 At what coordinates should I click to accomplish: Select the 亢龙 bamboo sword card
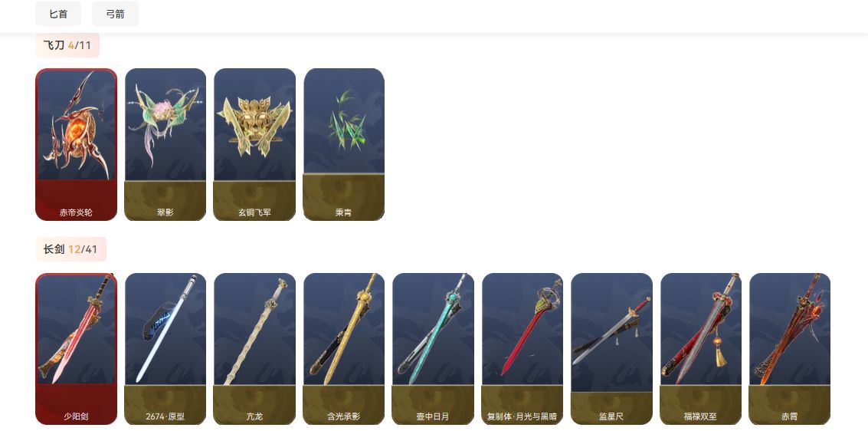point(254,349)
